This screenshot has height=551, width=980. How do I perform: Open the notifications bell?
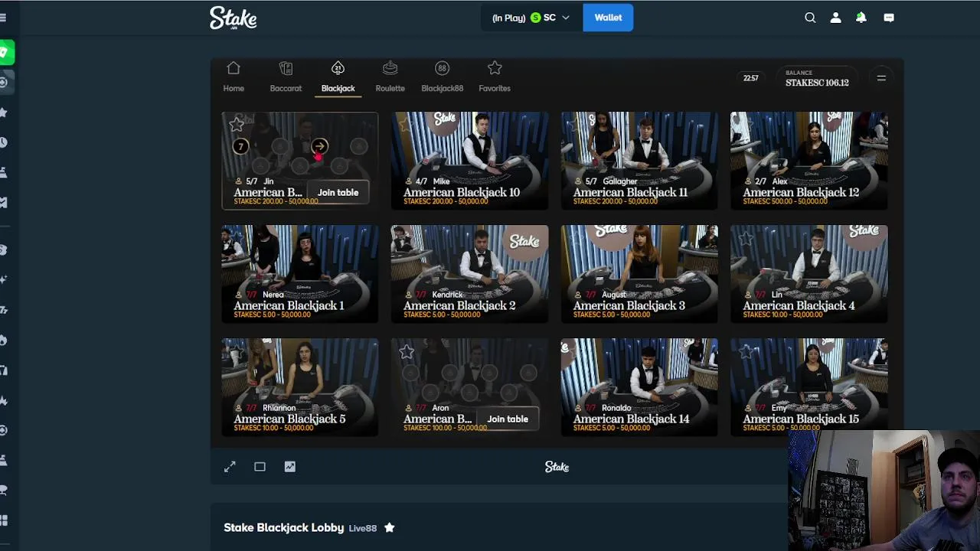coord(861,18)
